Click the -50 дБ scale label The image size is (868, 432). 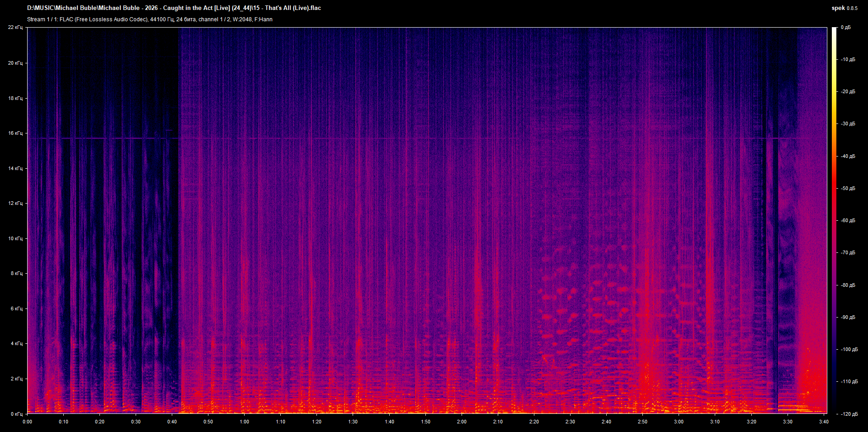coord(848,188)
